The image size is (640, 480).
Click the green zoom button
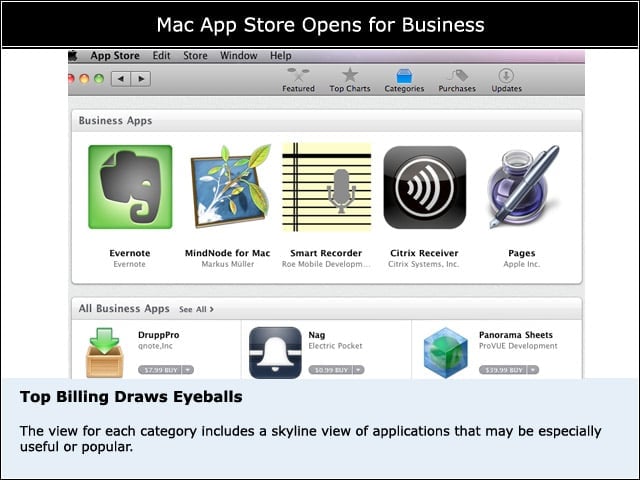point(99,79)
